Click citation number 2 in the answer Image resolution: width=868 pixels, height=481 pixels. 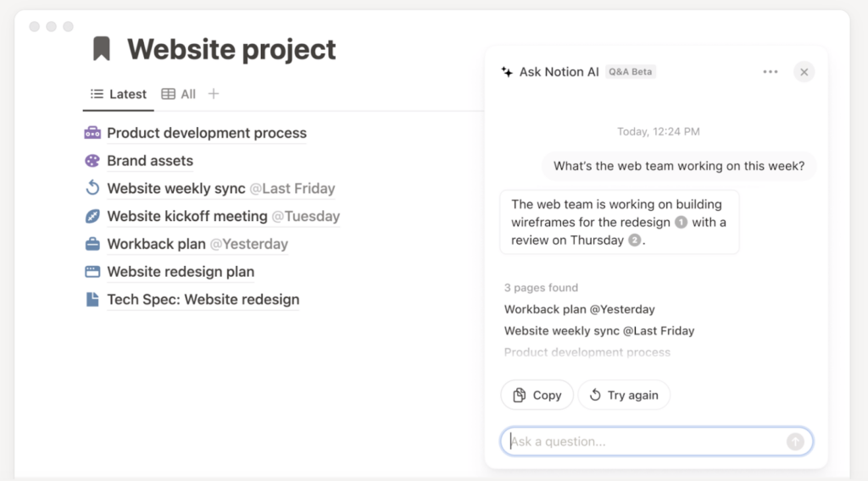(x=634, y=240)
